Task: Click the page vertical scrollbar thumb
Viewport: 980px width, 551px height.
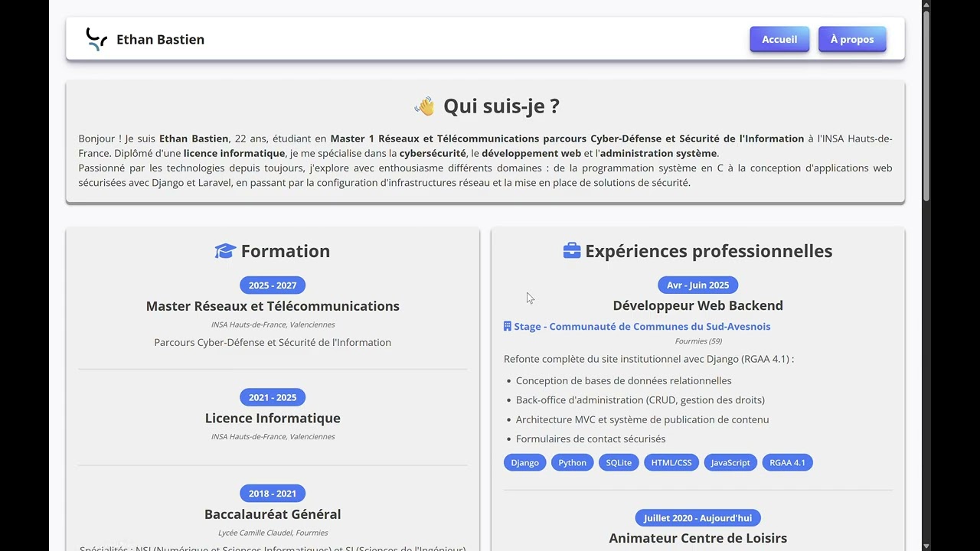Action: pyautogui.click(x=926, y=107)
